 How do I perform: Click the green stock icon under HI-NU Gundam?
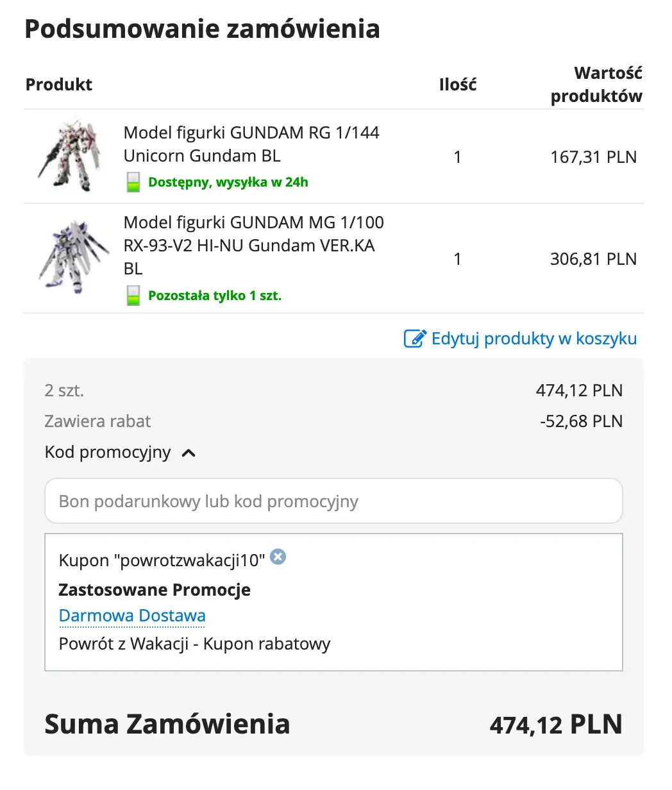pyautogui.click(x=133, y=296)
